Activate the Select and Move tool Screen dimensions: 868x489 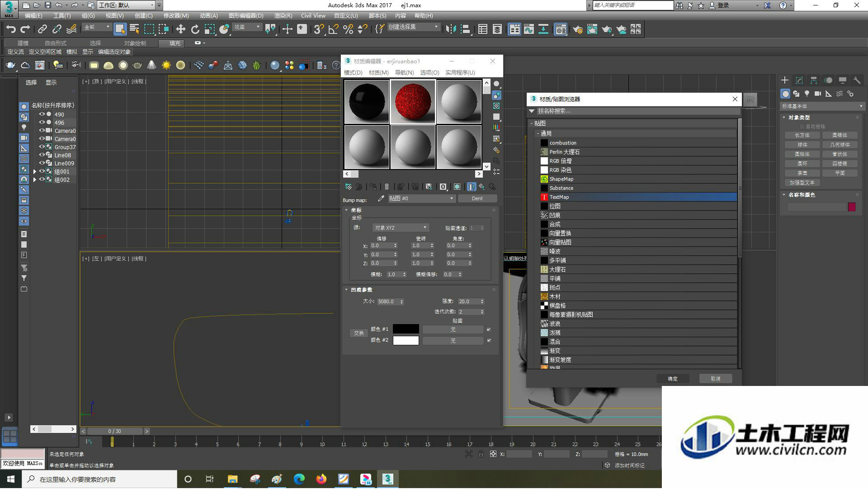(x=180, y=29)
